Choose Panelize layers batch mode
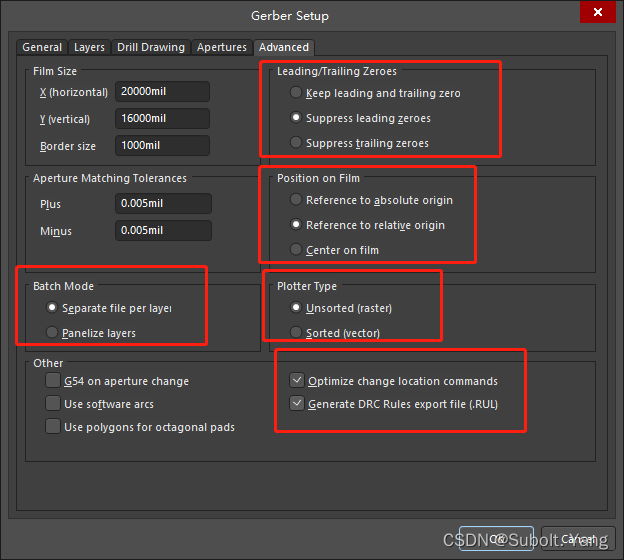The width and height of the screenshot is (624, 560). (52, 333)
